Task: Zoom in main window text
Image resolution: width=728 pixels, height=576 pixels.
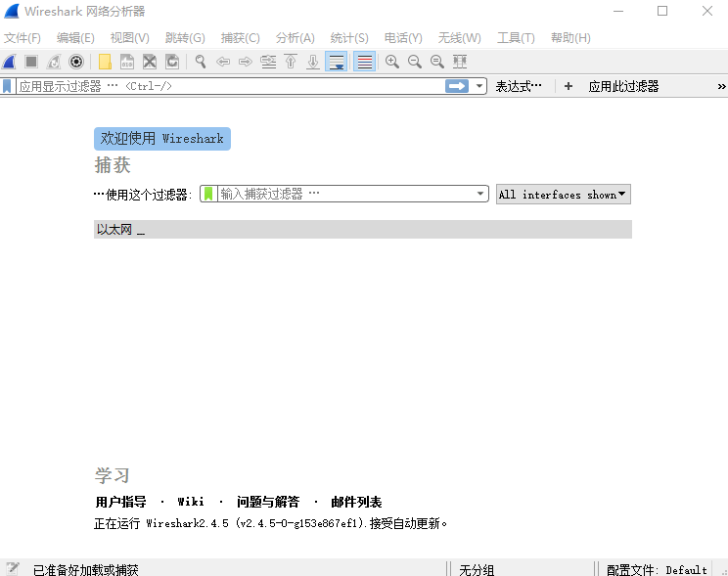Action: [x=392, y=62]
